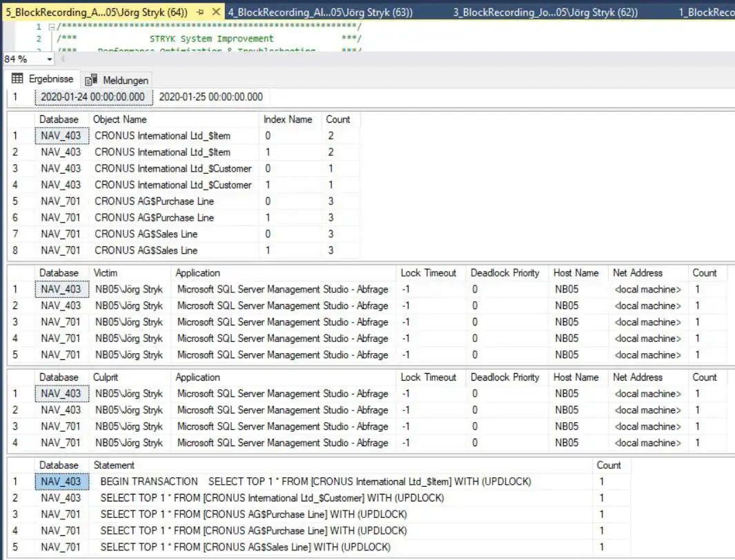Image resolution: width=735 pixels, height=560 pixels.
Task: Click the Host Name header in Victim grid
Action: pos(578,273)
